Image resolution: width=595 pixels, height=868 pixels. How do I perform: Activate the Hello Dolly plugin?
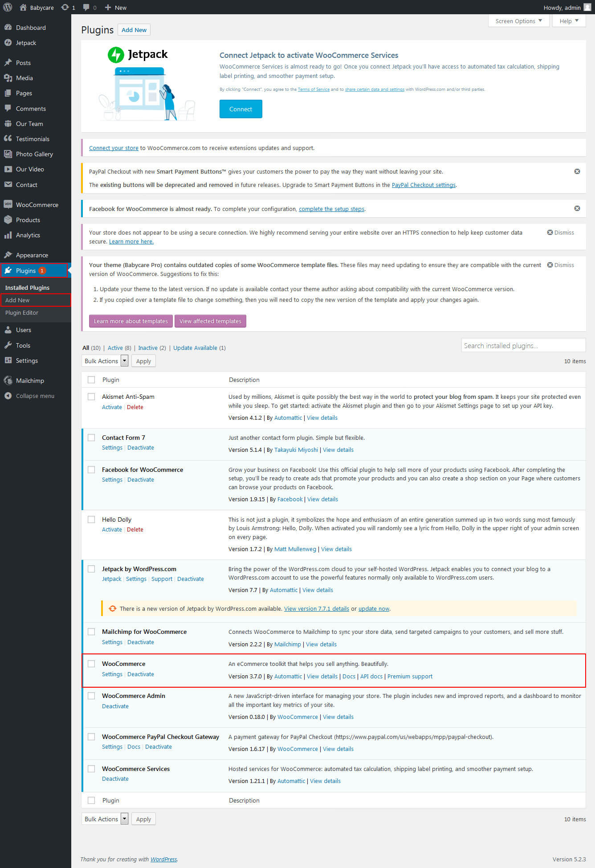(112, 529)
